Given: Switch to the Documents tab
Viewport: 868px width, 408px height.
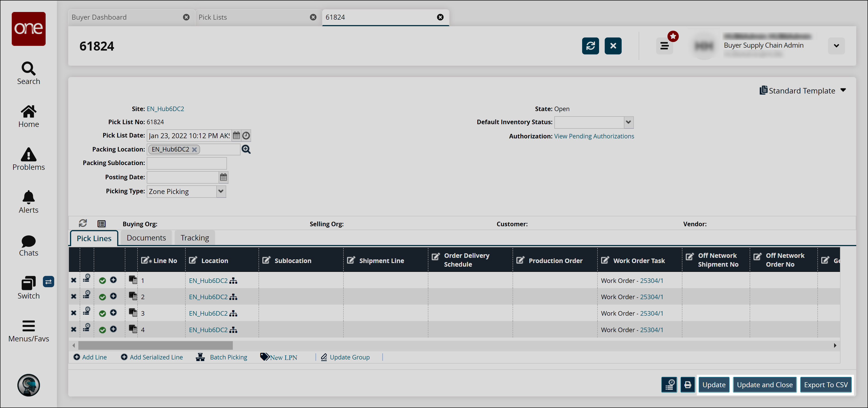Looking at the screenshot, I should [146, 238].
